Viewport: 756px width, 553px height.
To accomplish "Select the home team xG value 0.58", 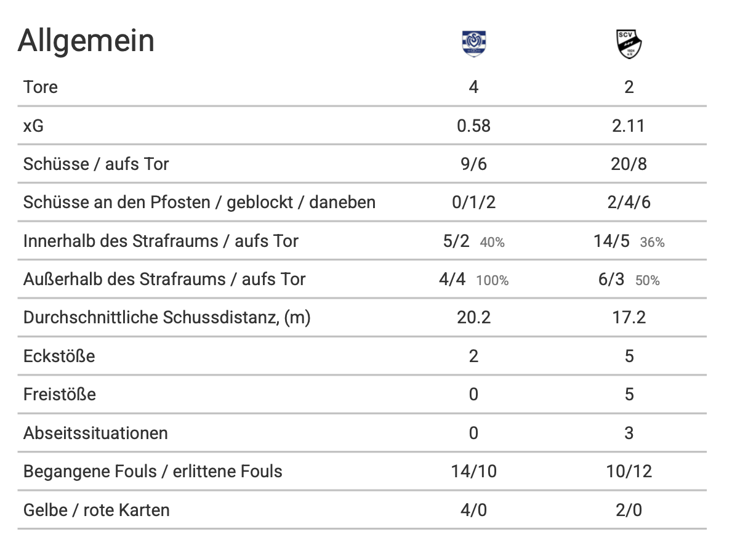I will (x=473, y=126).
